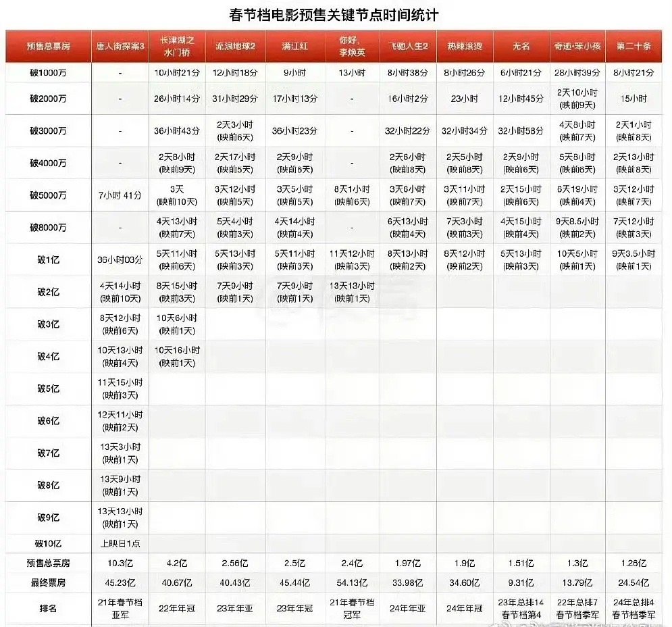Select the 34.60亿 final box office cell
Screen dimensions: 672x627
tap(465, 583)
